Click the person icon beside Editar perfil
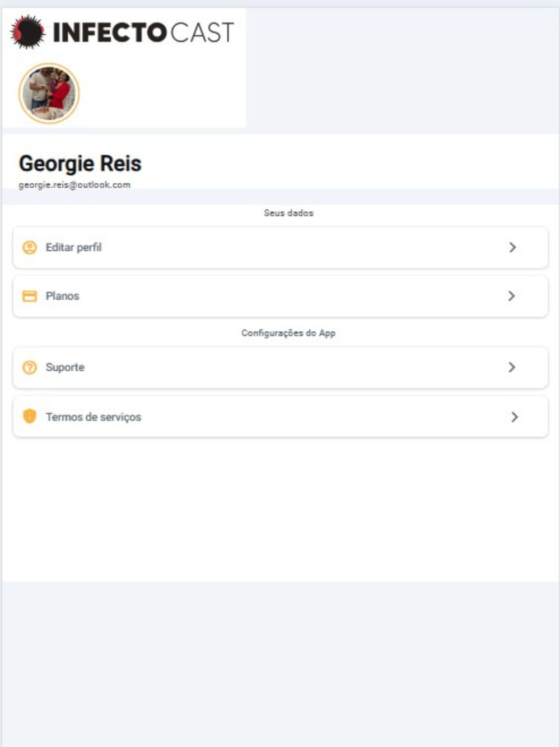This screenshot has width=560, height=747. (30, 248)
